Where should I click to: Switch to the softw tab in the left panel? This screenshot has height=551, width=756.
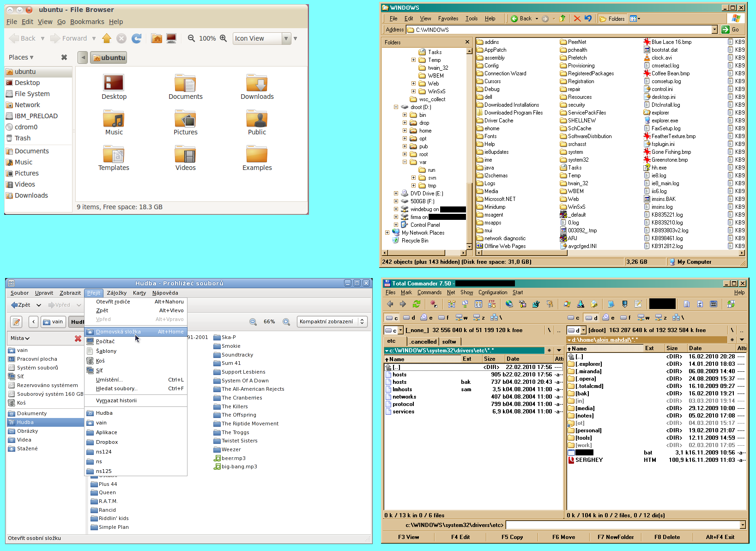pos(449,341)
